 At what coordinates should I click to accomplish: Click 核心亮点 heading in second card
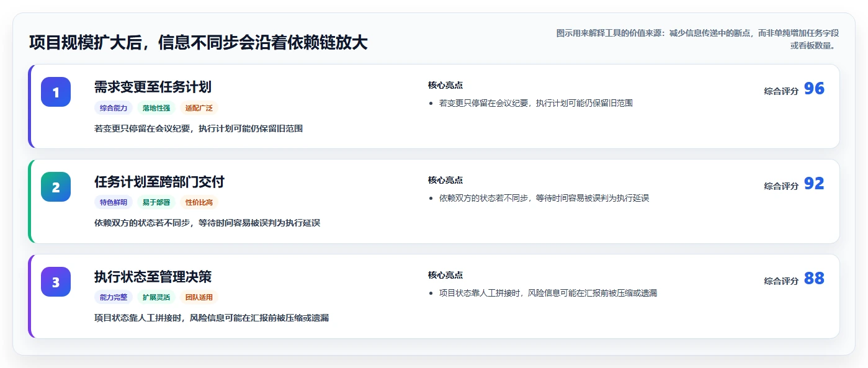point(445,181)
